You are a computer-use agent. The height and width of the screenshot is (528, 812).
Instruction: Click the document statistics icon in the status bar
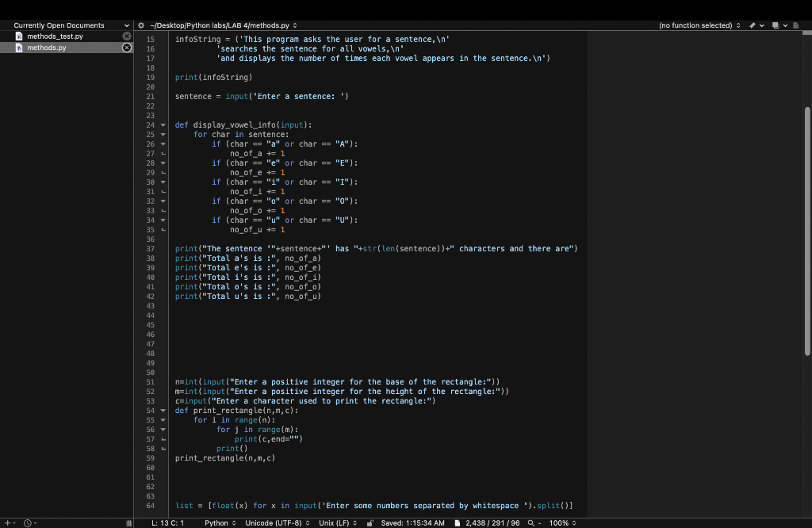(x=458, y=522)
